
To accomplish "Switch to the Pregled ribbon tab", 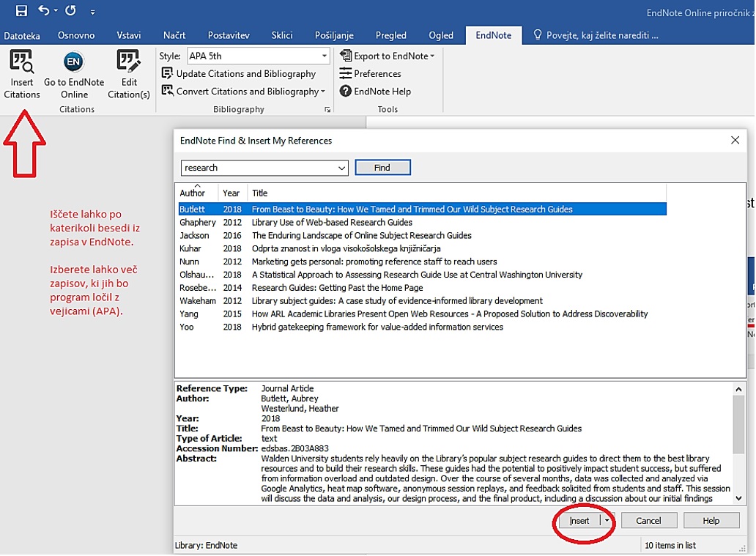I will 390,35.
